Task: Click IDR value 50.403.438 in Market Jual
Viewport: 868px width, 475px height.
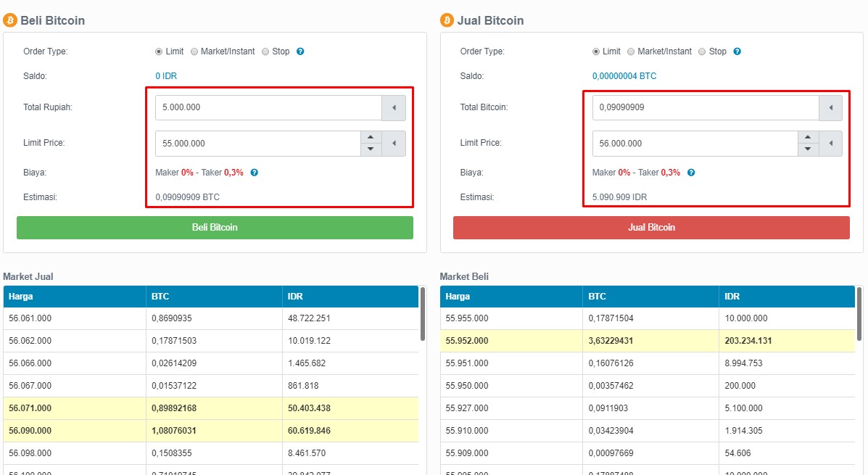Action: (309, 408)
